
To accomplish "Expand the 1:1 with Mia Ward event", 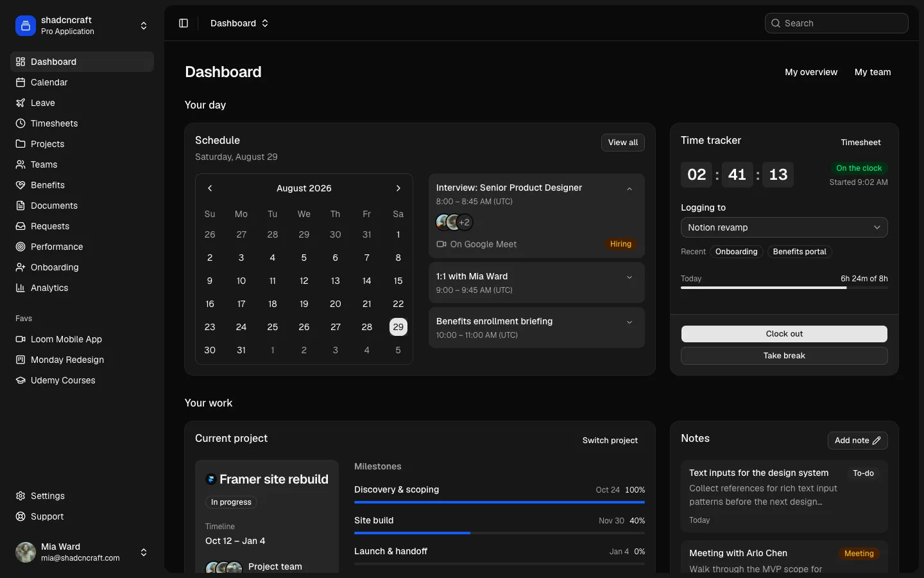I will pos(629,277).
